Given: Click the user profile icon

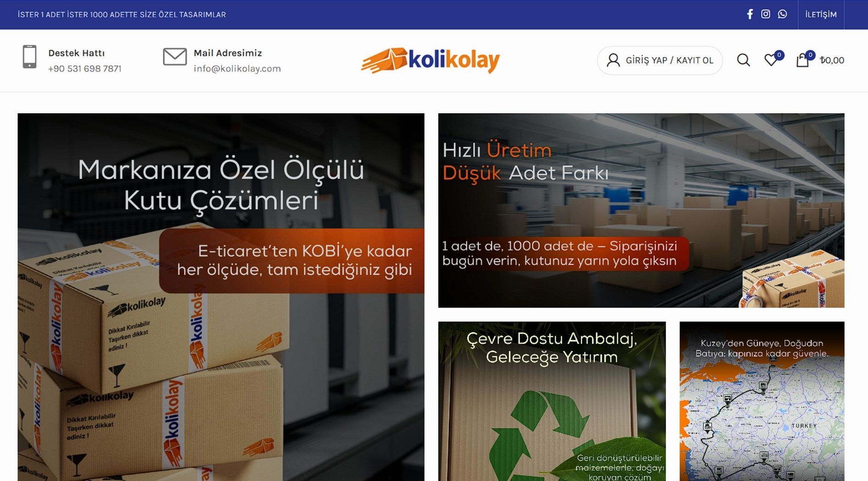Looking at the screenshot, I should coord(613,60).
